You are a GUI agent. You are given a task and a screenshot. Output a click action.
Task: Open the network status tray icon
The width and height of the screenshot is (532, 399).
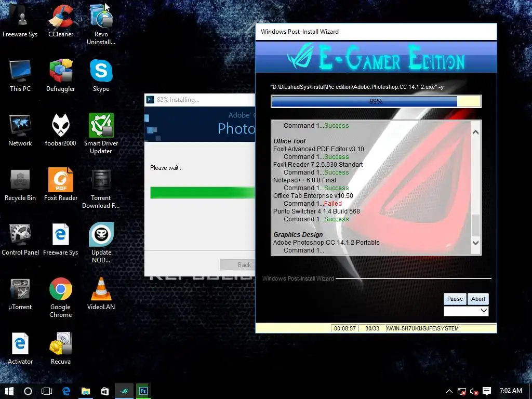pos(461,392)
